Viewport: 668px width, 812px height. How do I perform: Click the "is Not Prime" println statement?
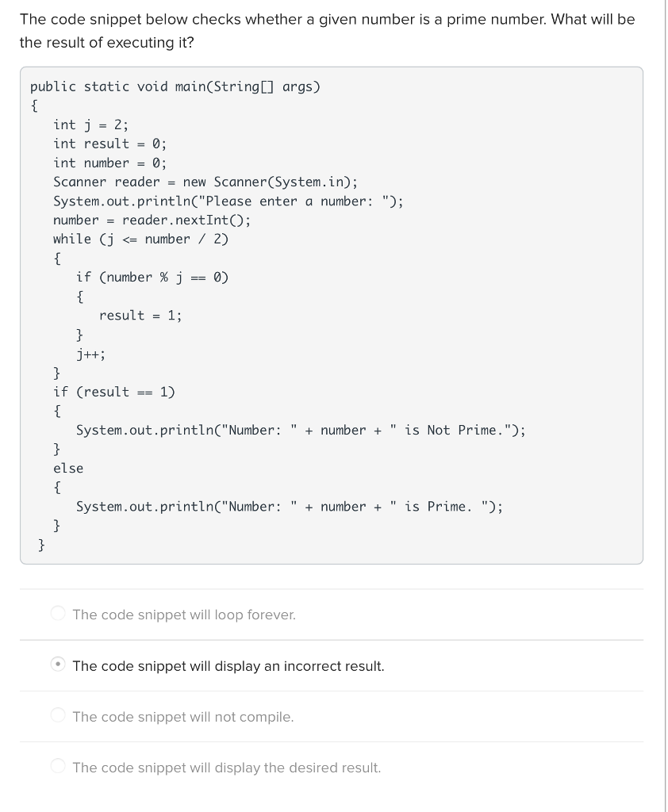[x=300, y=430]
